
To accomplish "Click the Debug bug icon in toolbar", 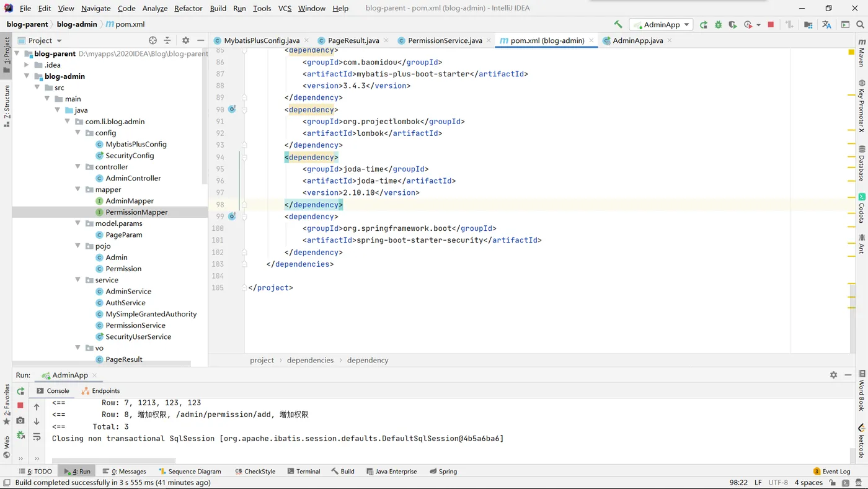I will [x=718, y=25].
